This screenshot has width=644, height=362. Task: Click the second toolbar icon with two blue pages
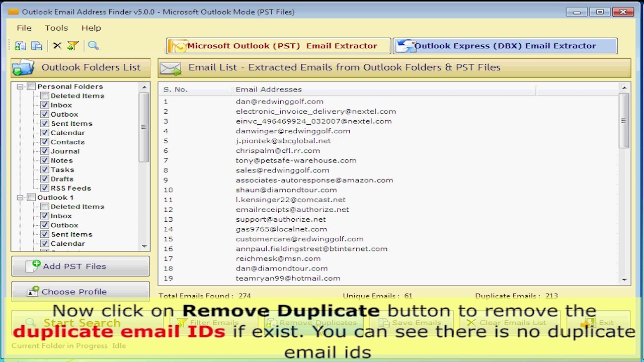click(x=37, y=46)
